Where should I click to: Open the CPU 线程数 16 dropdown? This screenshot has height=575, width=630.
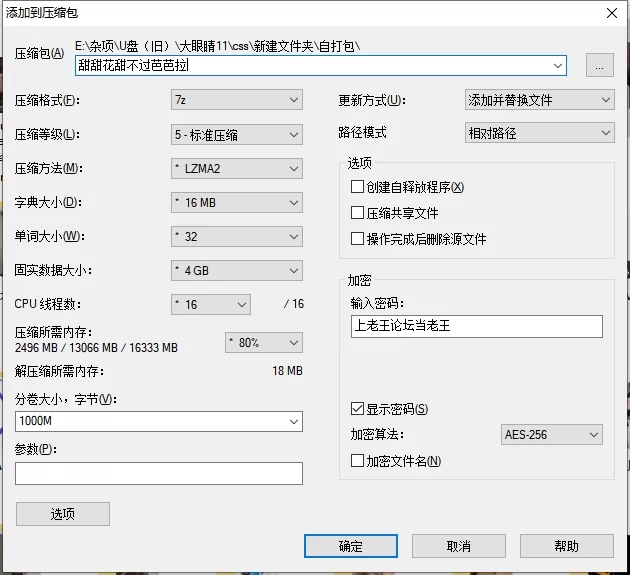(x=211, y=305)
